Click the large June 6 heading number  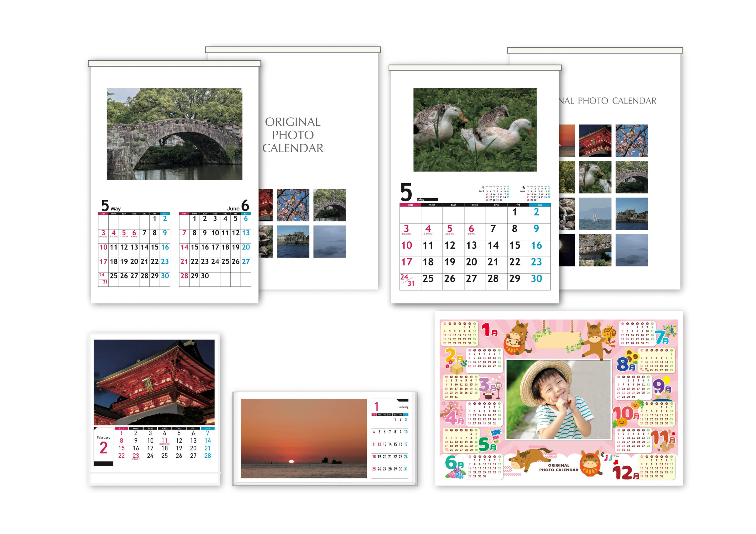[245, 205]
